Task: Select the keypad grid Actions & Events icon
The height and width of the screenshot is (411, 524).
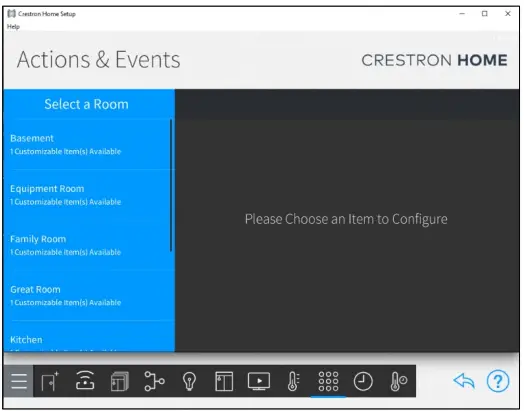Action: [328, 381]
